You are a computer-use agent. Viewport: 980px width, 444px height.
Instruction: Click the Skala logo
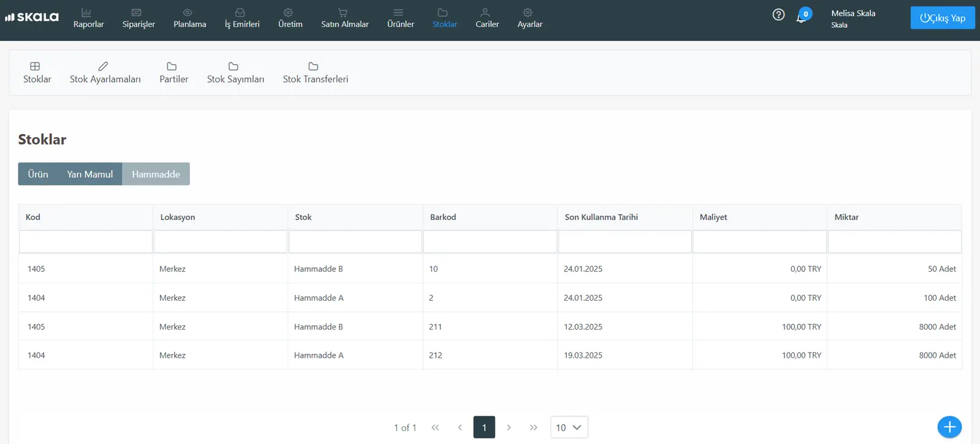(32, 17)
